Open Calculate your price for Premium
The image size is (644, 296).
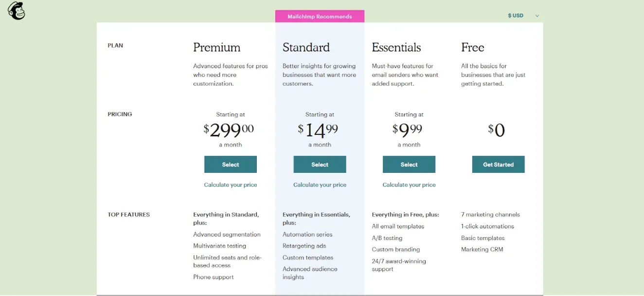coord(230,185)
